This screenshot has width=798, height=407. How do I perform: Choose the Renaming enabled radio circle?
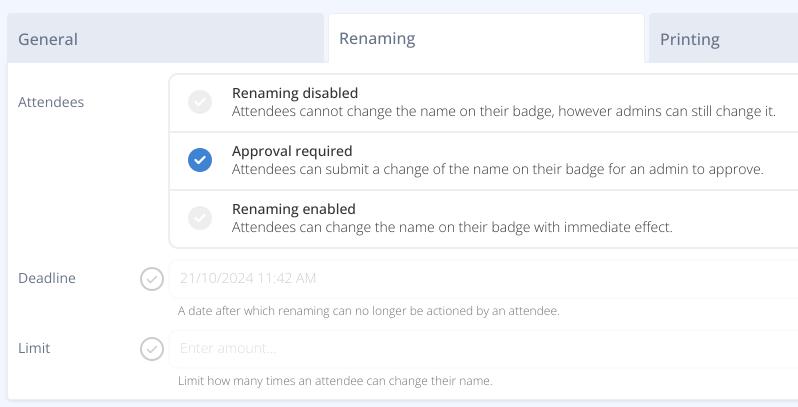click(x=200, y=218)
